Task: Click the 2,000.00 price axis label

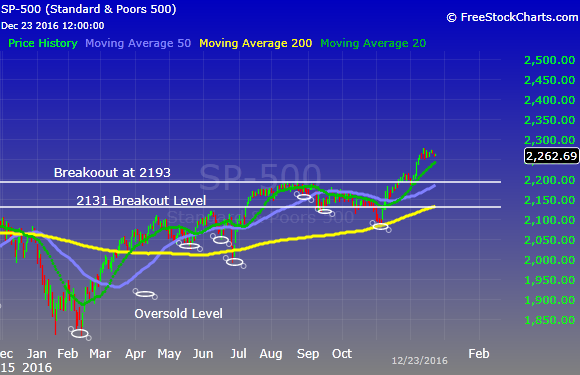Action: (550, 260)
